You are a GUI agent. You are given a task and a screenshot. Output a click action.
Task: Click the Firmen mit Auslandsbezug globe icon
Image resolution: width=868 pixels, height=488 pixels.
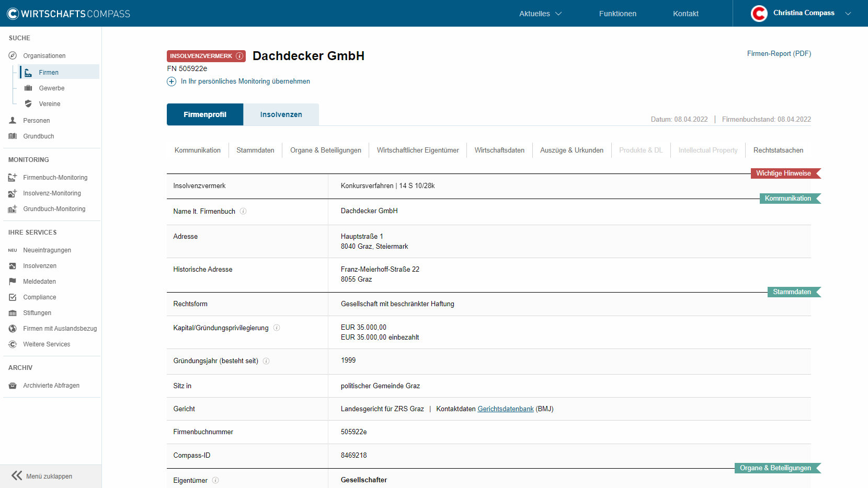(x=13, y=329)
